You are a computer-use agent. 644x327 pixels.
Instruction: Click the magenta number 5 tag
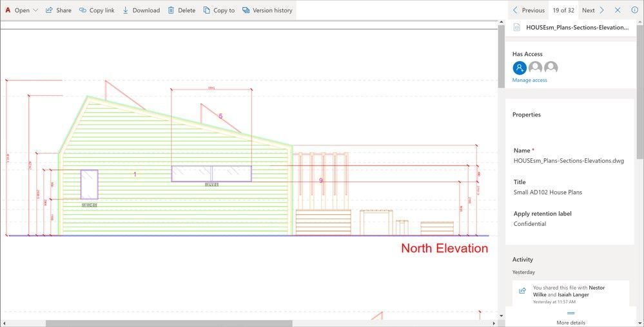click(220, 116)
